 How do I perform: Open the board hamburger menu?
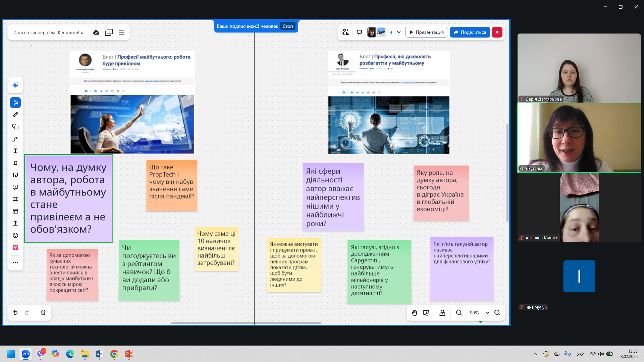pyautogui.click(x=122, y=32)
